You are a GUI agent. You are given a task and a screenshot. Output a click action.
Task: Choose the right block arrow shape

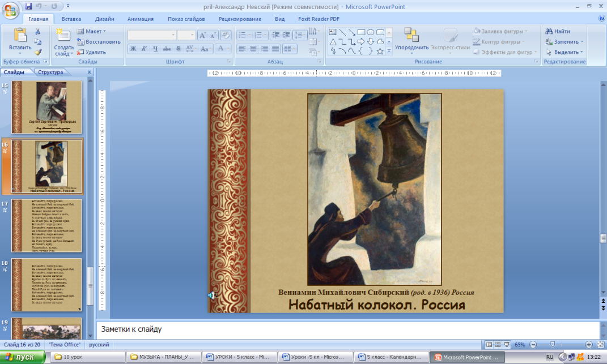click(361, 41)
